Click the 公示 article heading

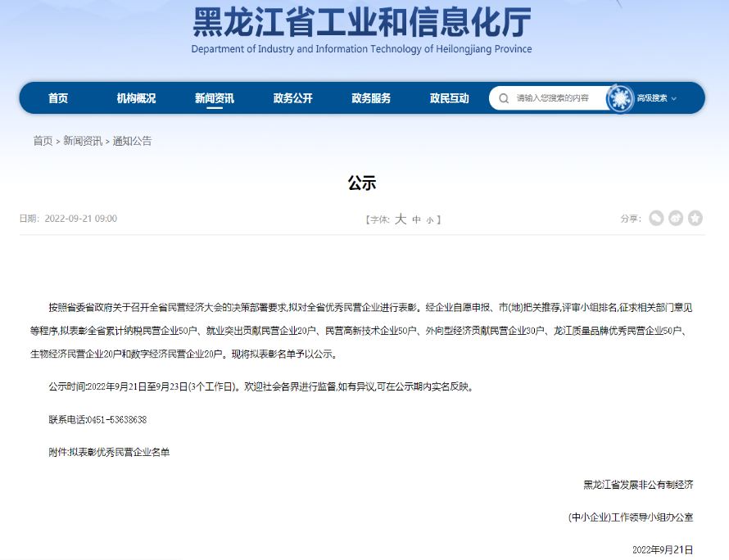coord(362,183)
